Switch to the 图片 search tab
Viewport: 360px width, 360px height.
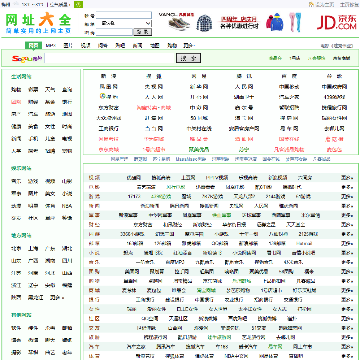pyautogui.click(x=68, y=46)
